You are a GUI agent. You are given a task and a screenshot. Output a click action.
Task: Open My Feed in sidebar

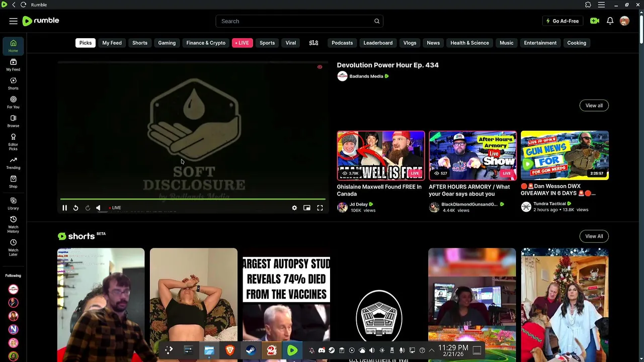pos(13,65)
